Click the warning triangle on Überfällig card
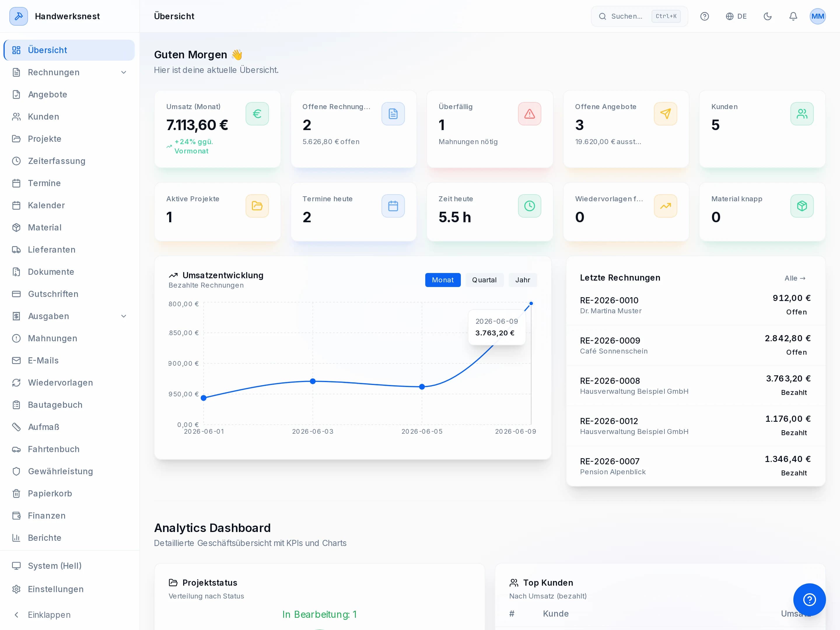840x630 pixels. pos(529,113)
